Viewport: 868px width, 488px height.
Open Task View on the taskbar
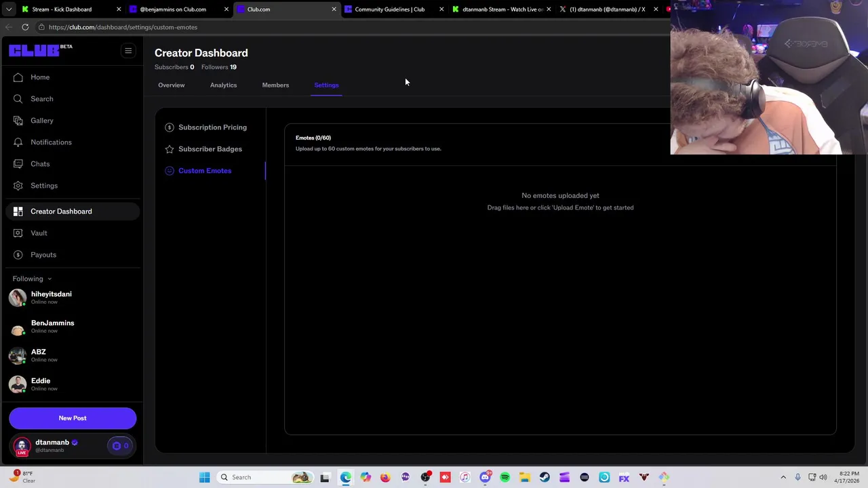[325, 477]
